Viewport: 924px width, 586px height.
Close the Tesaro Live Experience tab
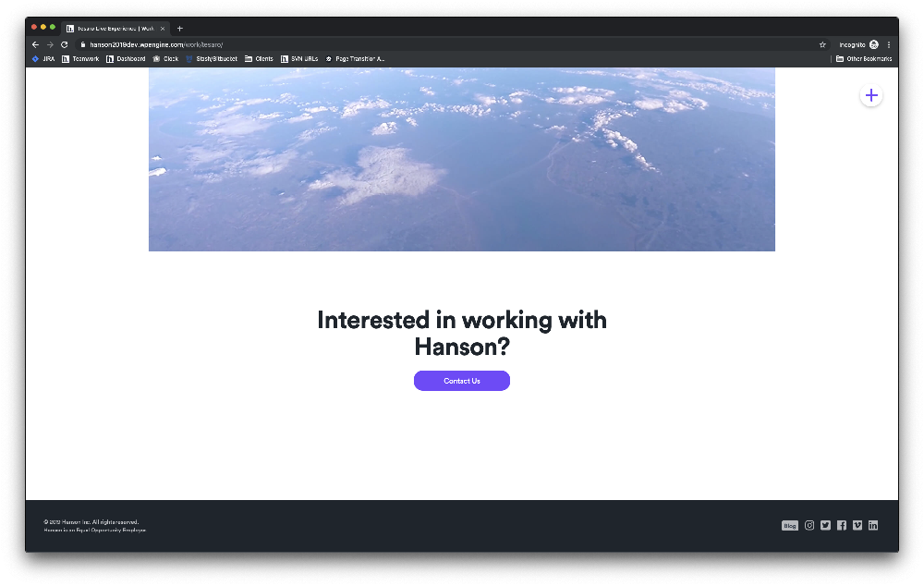[163, 29]
